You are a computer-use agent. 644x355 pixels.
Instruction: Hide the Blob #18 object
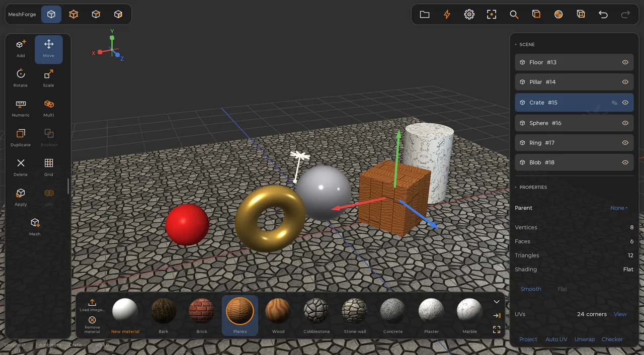[625, 162]
